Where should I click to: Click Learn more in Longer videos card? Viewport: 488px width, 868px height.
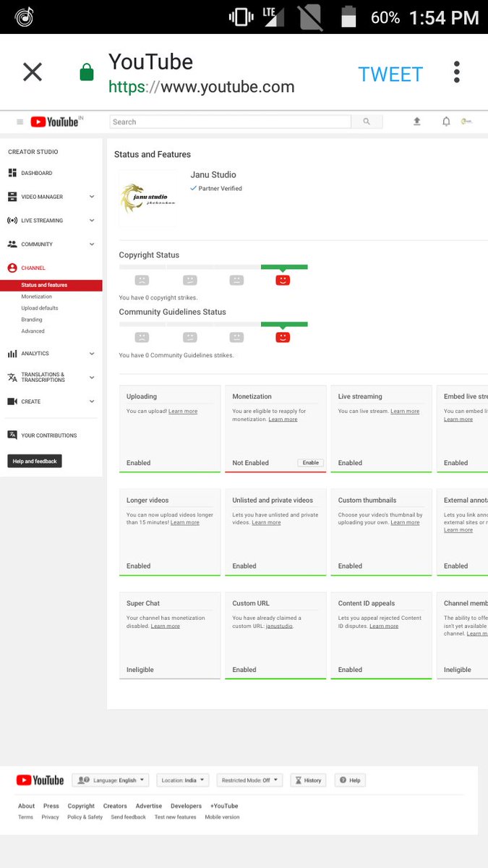tap(185, 523)
